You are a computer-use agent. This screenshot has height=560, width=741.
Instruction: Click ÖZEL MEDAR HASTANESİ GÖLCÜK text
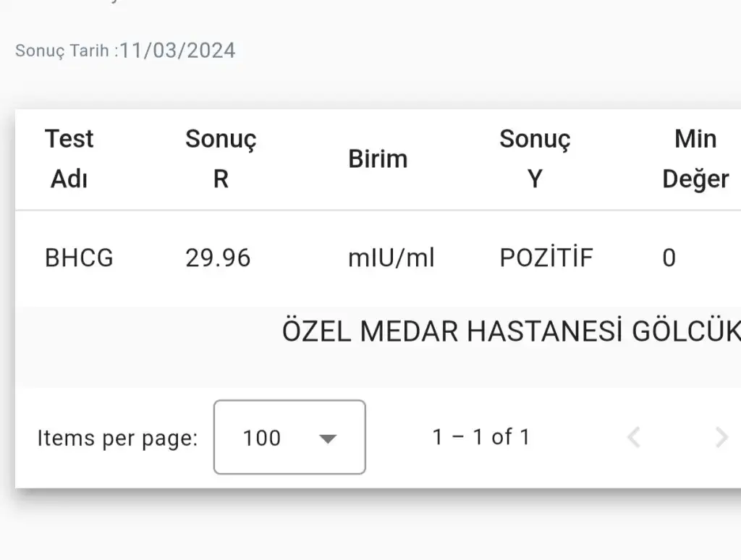click(511, 331)
